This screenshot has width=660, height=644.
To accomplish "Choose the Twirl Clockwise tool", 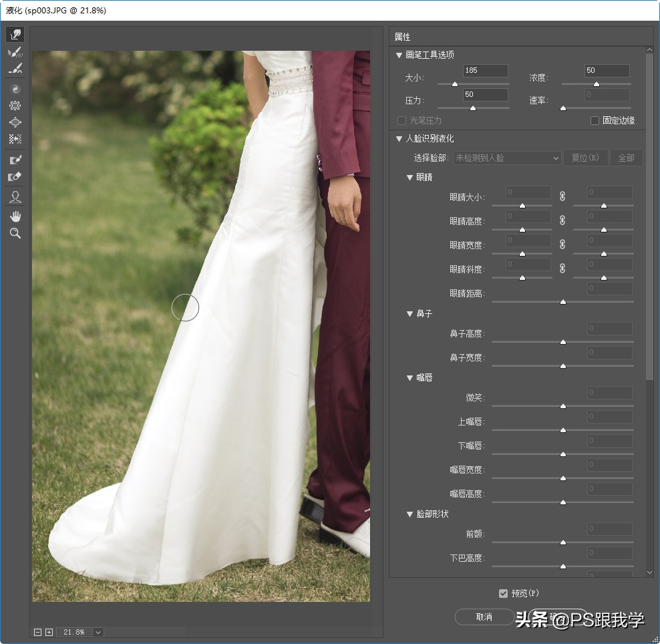I will click(15, 88).
